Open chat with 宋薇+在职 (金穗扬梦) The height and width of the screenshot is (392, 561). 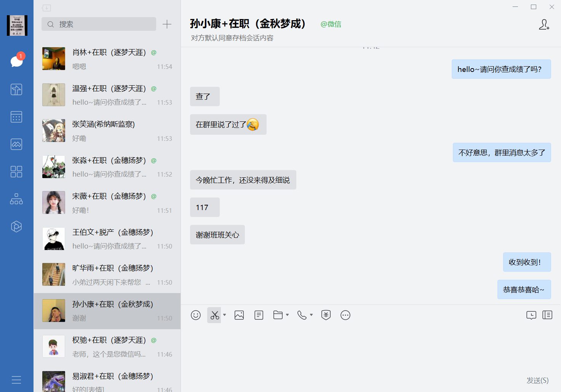pos(107,203)
